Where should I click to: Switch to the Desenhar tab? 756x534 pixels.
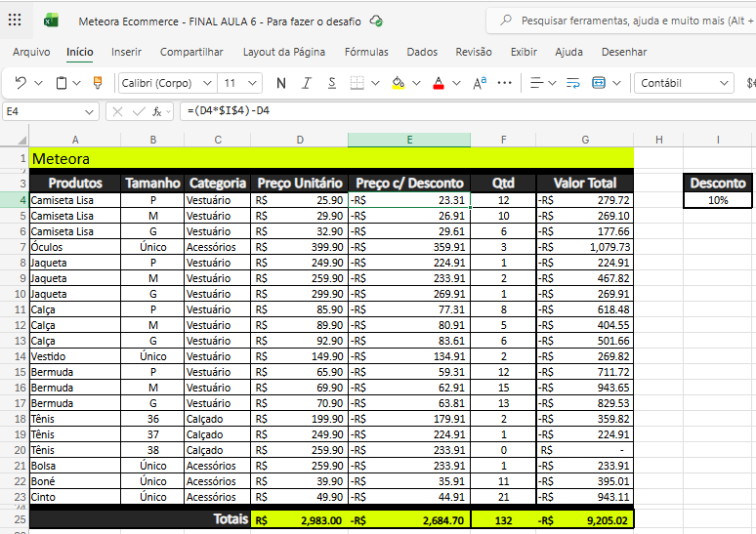point(624,52)
